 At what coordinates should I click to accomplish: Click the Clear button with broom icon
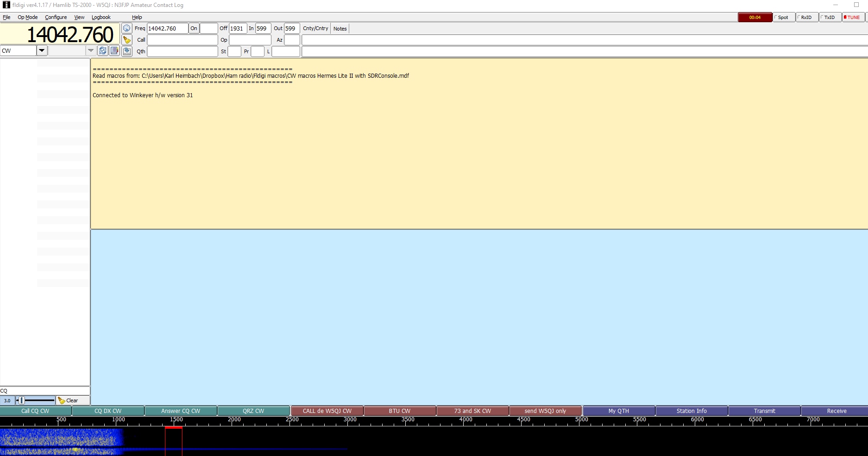[68, 400]
